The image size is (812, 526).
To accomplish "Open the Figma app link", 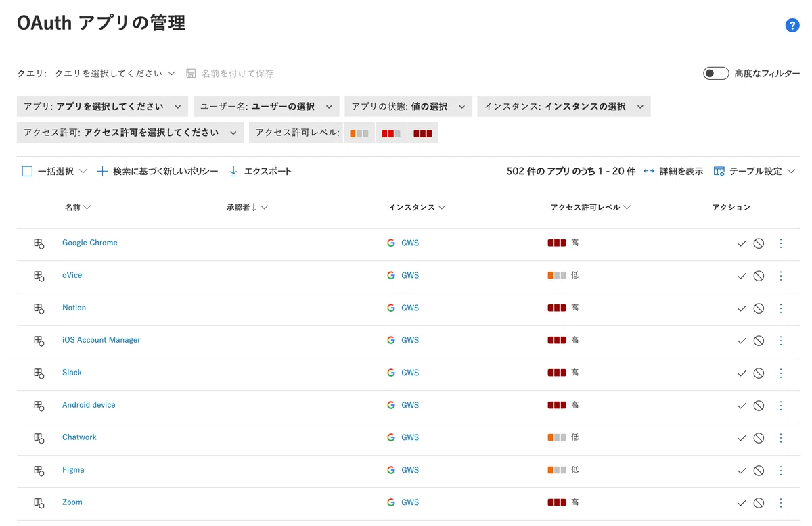I will (73, 470).
